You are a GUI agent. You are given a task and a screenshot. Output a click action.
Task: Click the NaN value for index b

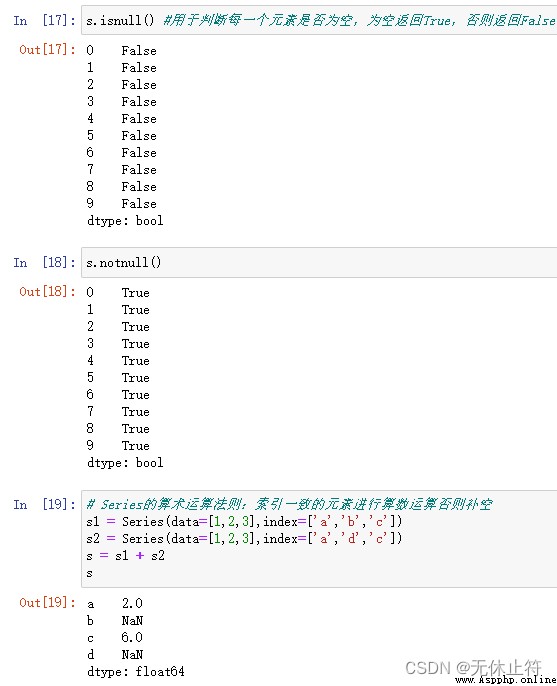[132, 620]
